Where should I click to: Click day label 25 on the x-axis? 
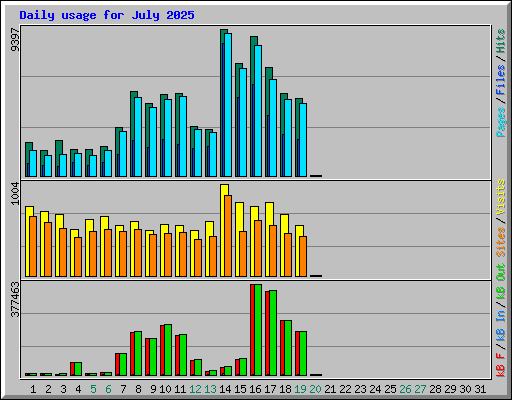point(390,389)
